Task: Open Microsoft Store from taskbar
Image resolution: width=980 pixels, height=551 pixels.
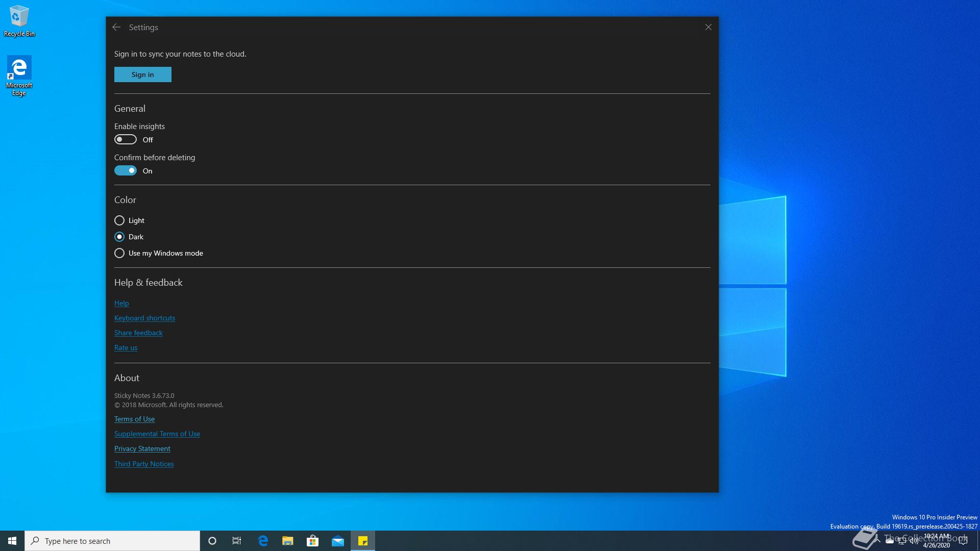Action: point(312,541)
